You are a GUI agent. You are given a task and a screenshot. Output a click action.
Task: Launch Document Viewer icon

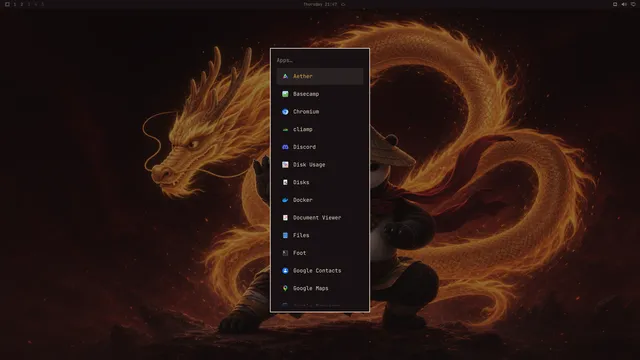[285, 218]
